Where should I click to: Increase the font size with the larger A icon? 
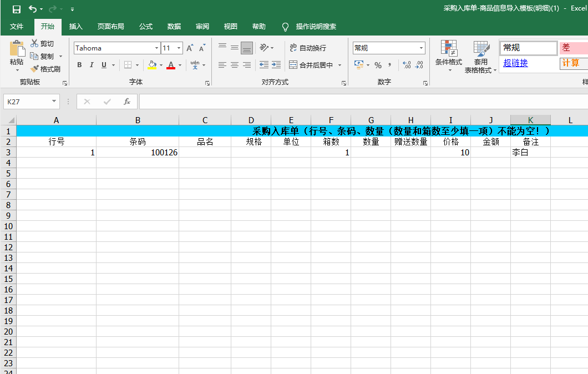click(190, 48)
